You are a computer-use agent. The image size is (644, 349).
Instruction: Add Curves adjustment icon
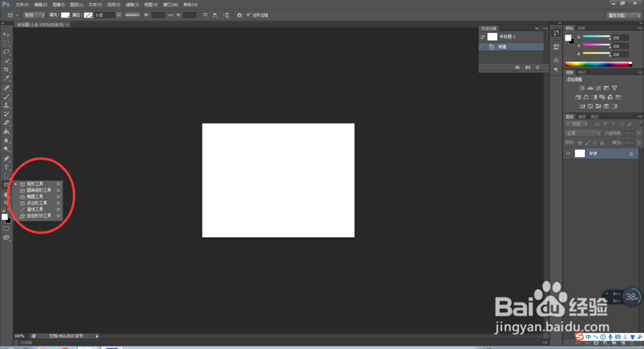coord(598,88)
